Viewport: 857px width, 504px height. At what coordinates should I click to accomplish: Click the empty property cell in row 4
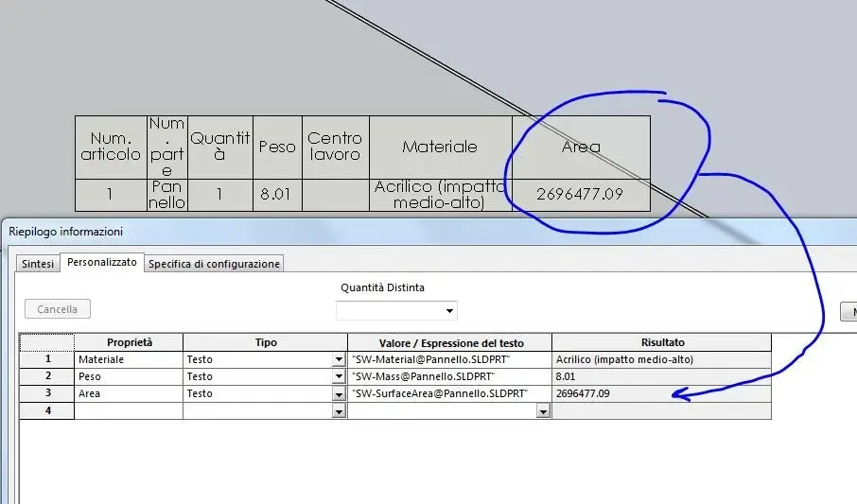[129, 411]
